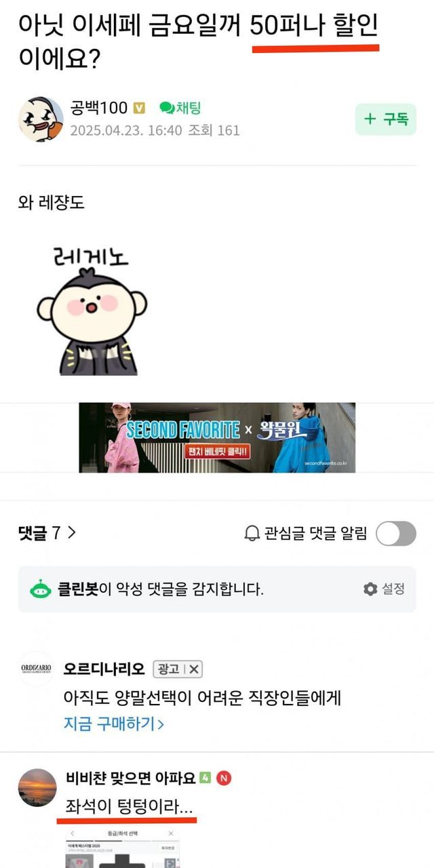Expand 댓글 7 comments chevron

[72, 533]
